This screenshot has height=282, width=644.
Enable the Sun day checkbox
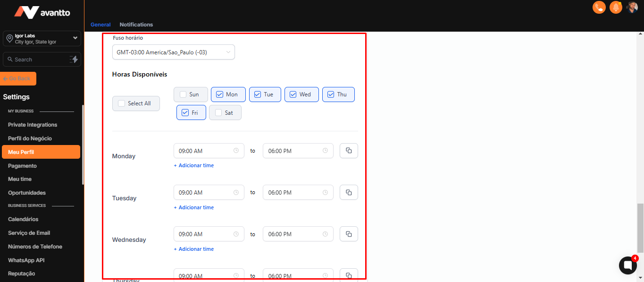tap(183, 94)
